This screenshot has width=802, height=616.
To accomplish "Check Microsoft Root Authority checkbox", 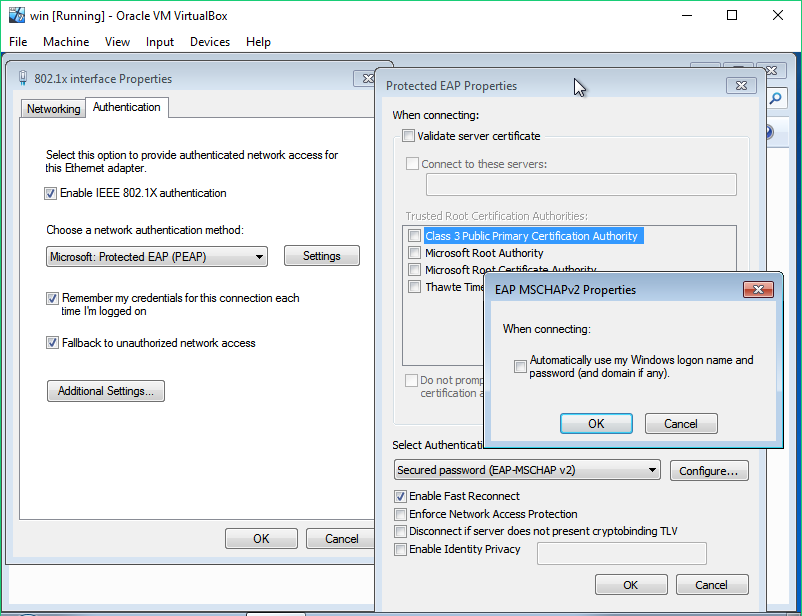I will pyautogui.click(x=414, y=253).
